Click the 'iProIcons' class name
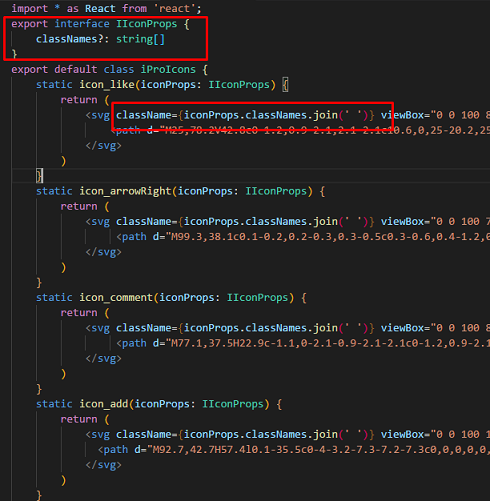 [x=168, y=70]
